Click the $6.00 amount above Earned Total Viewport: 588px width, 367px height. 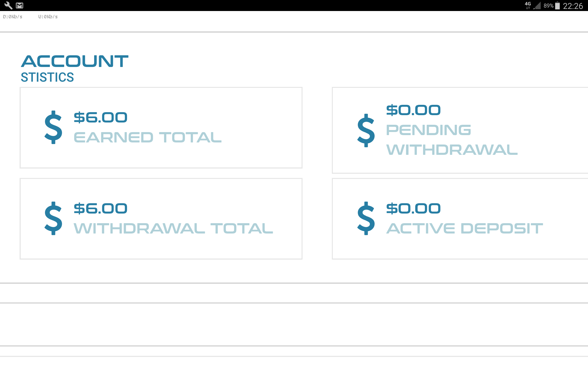click(101, 117)
